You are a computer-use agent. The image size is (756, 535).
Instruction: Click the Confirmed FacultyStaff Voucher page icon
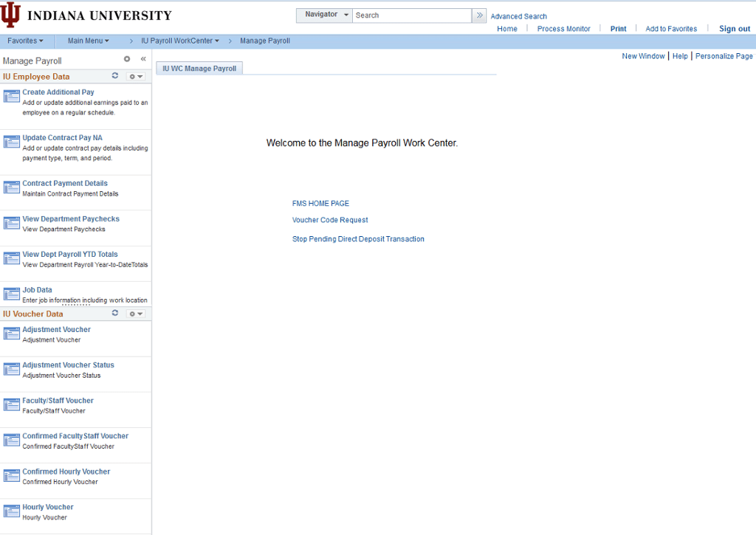(x=12, y=440)
